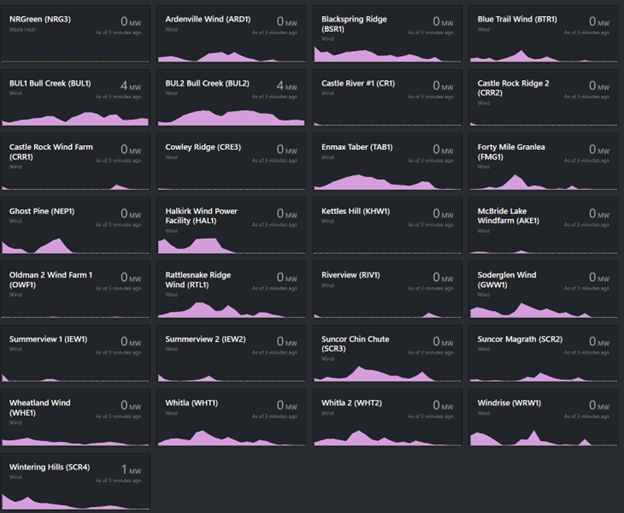Screen dimensions: 624x513
Task: Open the NRGreen (NRG3) card title
Action: [x=41, y=19]
